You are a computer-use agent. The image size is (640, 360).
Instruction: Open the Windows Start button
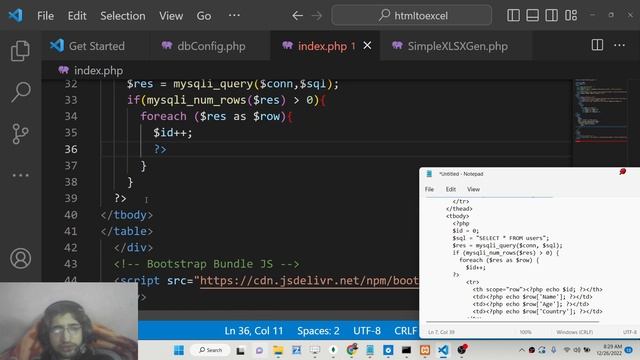click(x=179, y=350)
